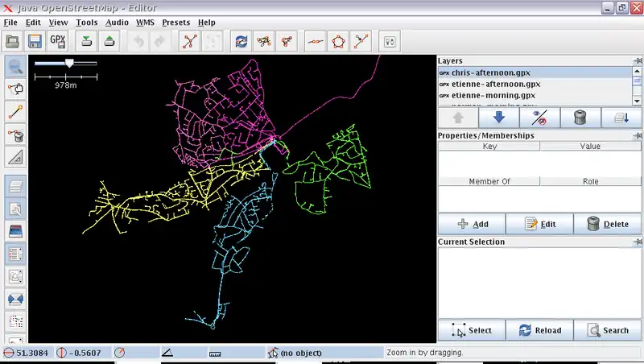Open the Presets menu
Screen dimensions: 644x364
point(175,23)
